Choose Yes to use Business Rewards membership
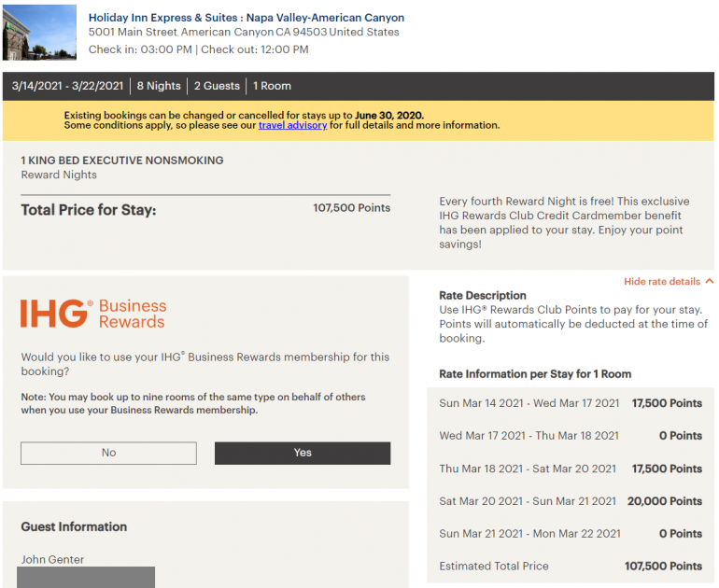Viewport: 719px width, 588px height. (303, 453)
